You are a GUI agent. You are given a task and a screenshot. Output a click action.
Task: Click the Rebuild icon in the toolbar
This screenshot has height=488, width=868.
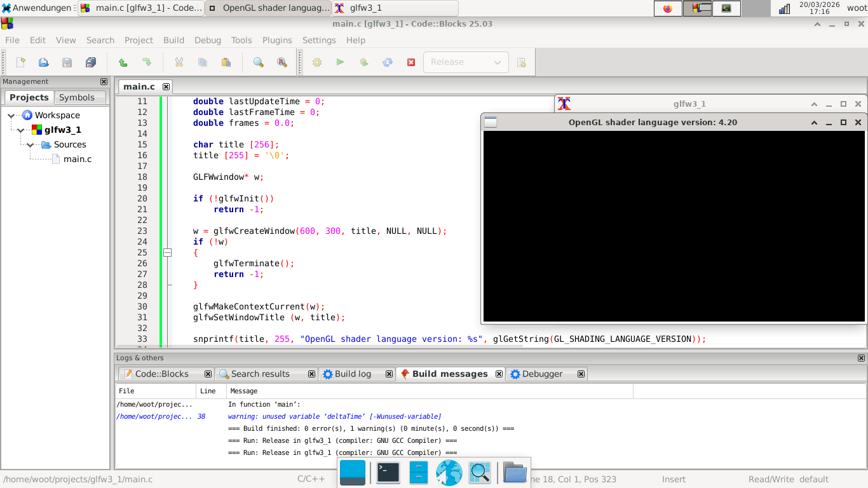click(388, 62)
